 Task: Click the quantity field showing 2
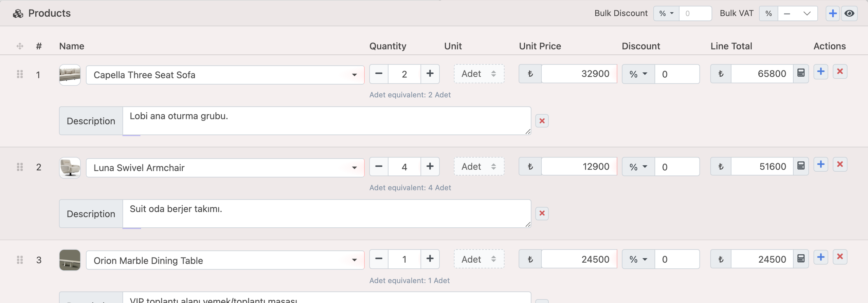(x=404, y=74)
